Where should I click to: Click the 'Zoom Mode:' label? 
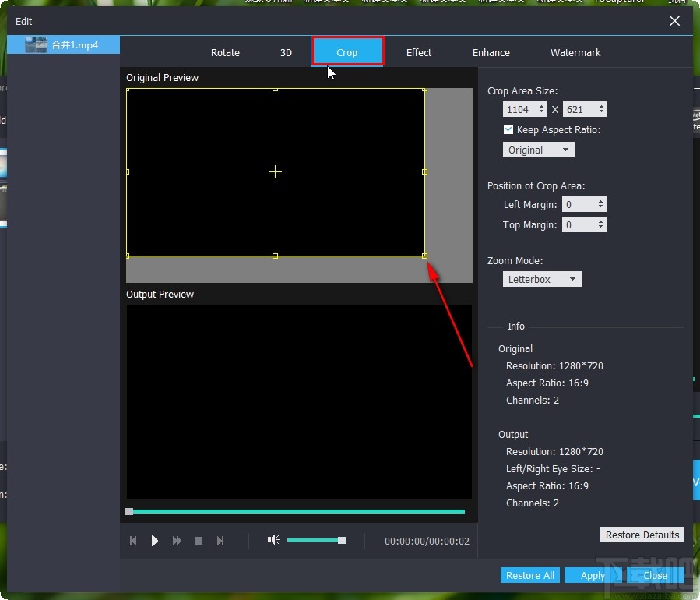(515, 260)
